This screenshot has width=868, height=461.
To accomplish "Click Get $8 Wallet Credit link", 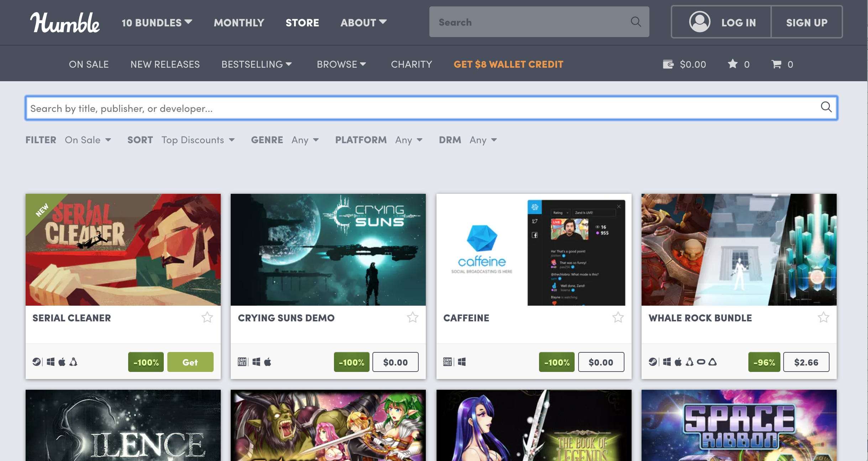I will [508, 63].
